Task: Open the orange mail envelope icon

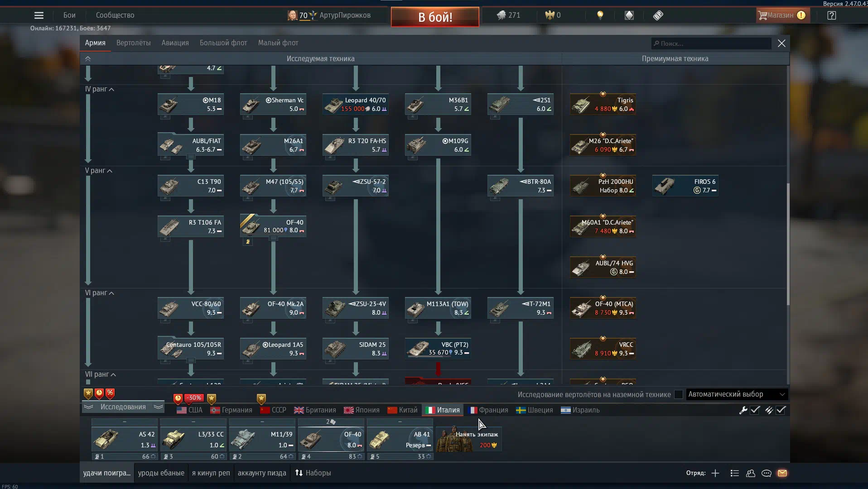Action: [782, 473]
